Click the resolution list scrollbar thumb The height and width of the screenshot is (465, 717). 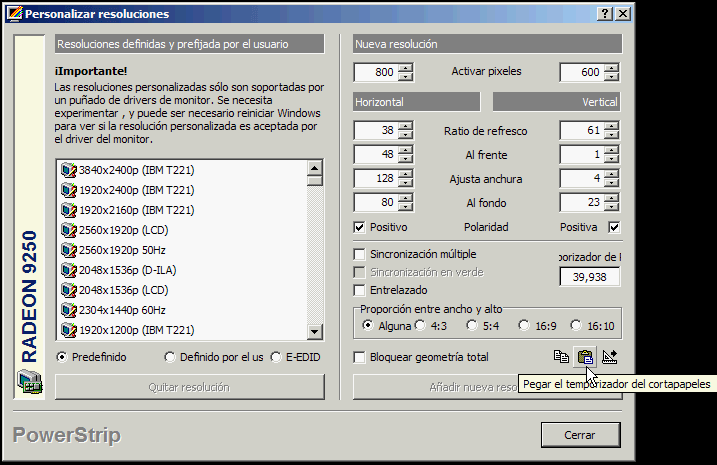pyautogui.click(x=315, y=181)
